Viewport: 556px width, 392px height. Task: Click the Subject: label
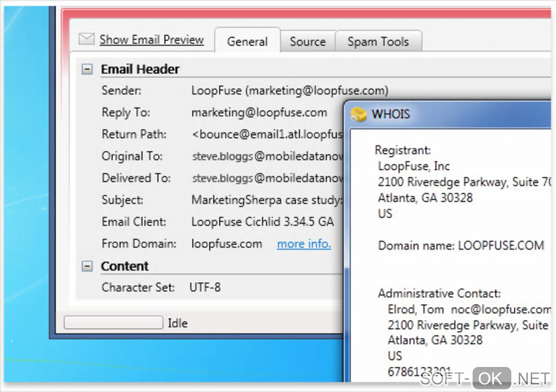coord(122,200)
